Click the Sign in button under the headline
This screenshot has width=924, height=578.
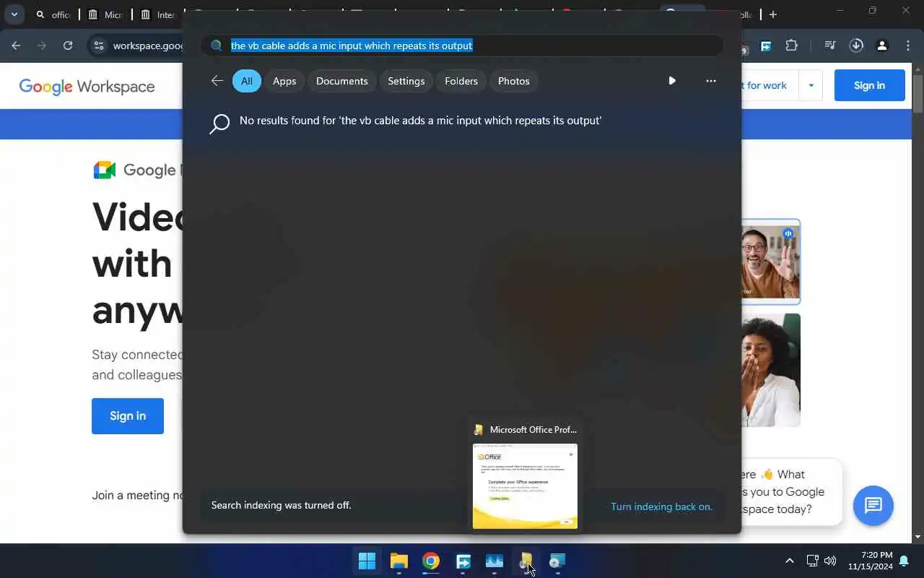click(128, 416)
